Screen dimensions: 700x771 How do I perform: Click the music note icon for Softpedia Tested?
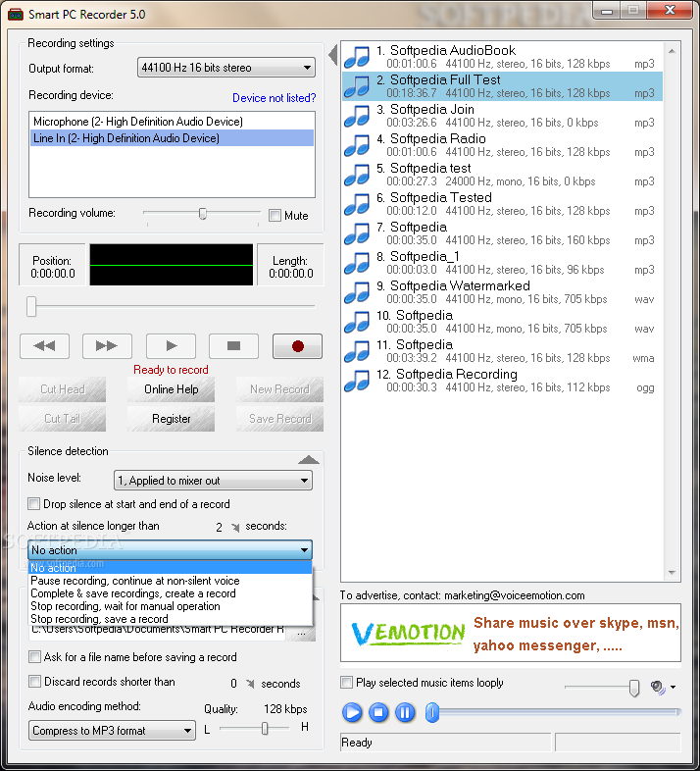[x=357, y=205]
